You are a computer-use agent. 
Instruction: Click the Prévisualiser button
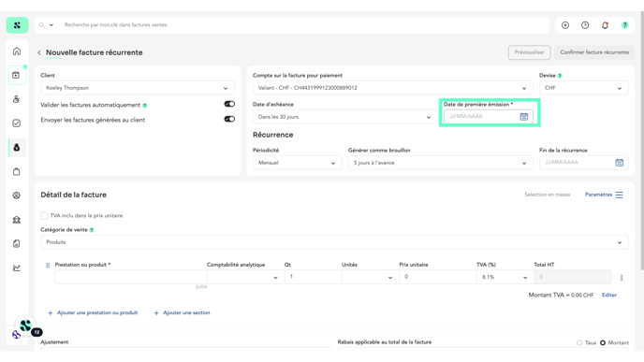529,52
